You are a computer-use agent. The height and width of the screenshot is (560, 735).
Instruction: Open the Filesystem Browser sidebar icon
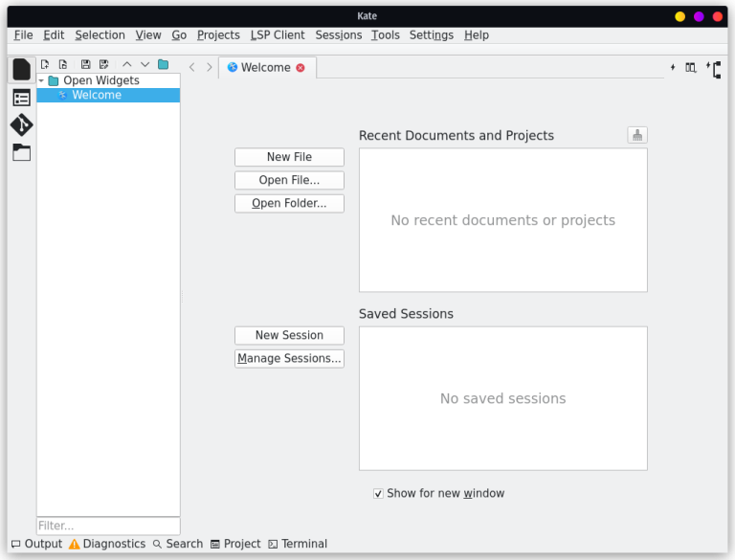pyautogui.click(x=21, y=152)
